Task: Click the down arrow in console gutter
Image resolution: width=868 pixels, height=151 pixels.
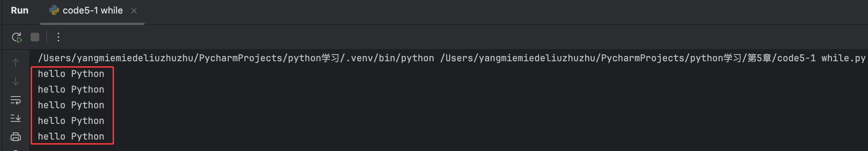Action: click(16, 82)
